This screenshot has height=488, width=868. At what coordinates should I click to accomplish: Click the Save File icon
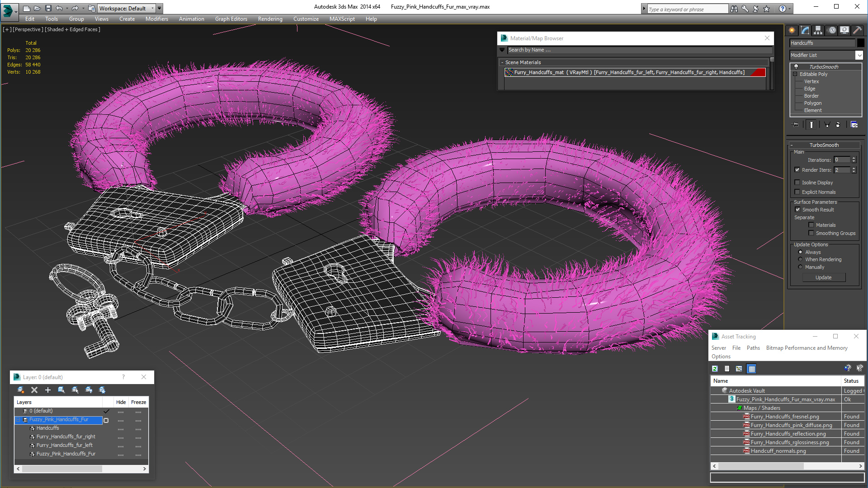pos(48,8)
